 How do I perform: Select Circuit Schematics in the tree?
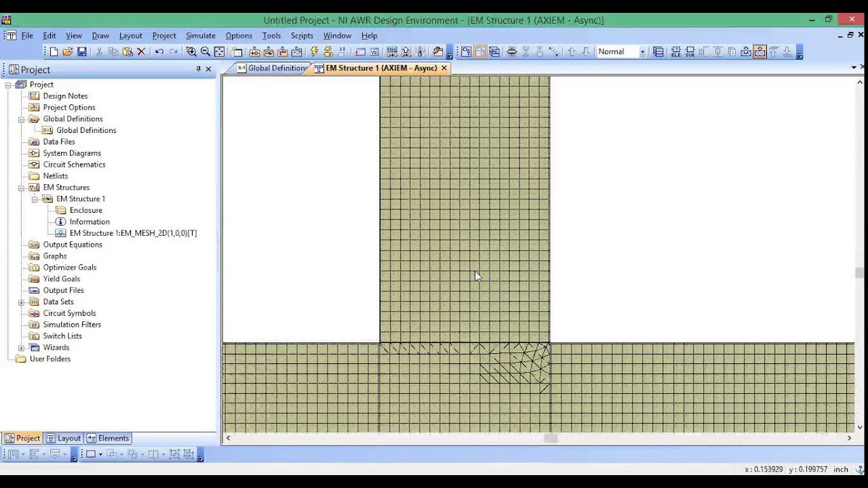(x=74, y=164)
